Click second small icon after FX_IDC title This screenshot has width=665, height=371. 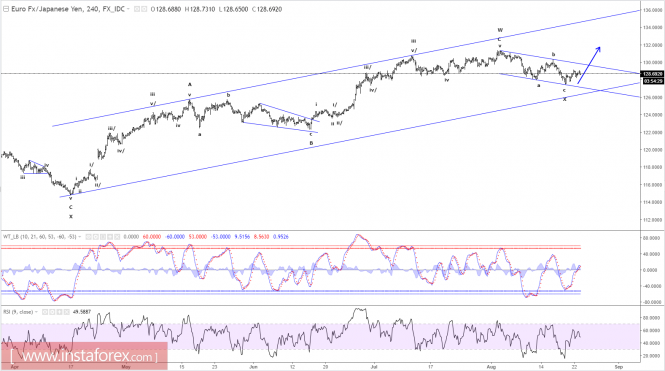[x=144, y=9]
